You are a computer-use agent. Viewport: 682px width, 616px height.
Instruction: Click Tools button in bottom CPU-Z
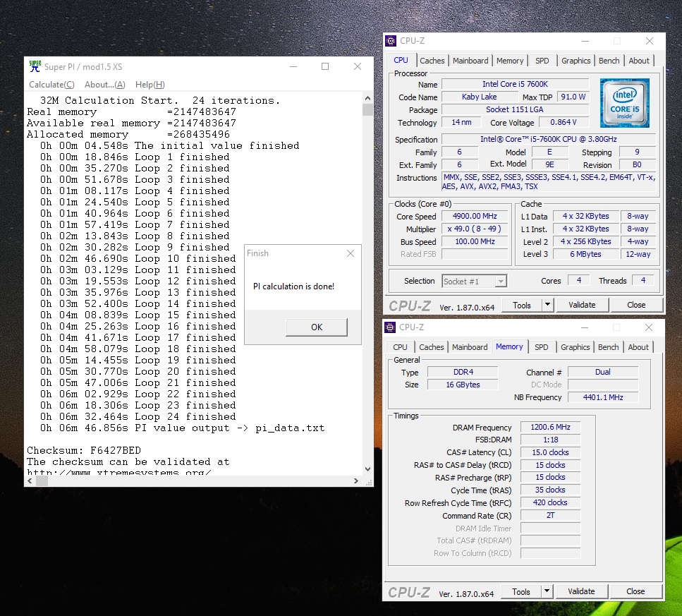(x=520, y=591)
